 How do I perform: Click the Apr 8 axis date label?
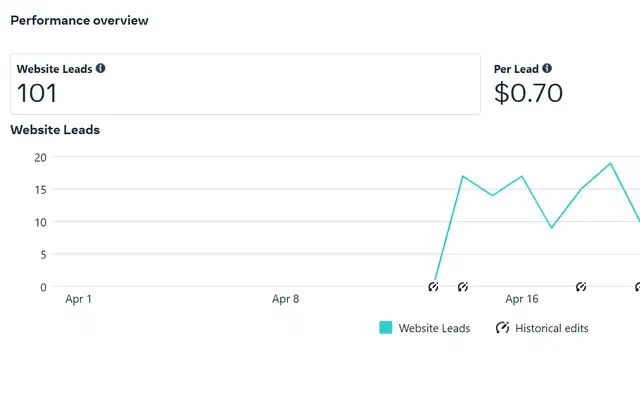pos(286,299)
